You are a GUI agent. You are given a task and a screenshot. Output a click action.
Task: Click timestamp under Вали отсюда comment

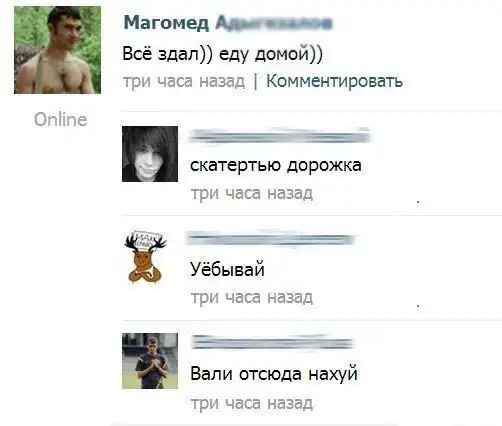(252, 403)
